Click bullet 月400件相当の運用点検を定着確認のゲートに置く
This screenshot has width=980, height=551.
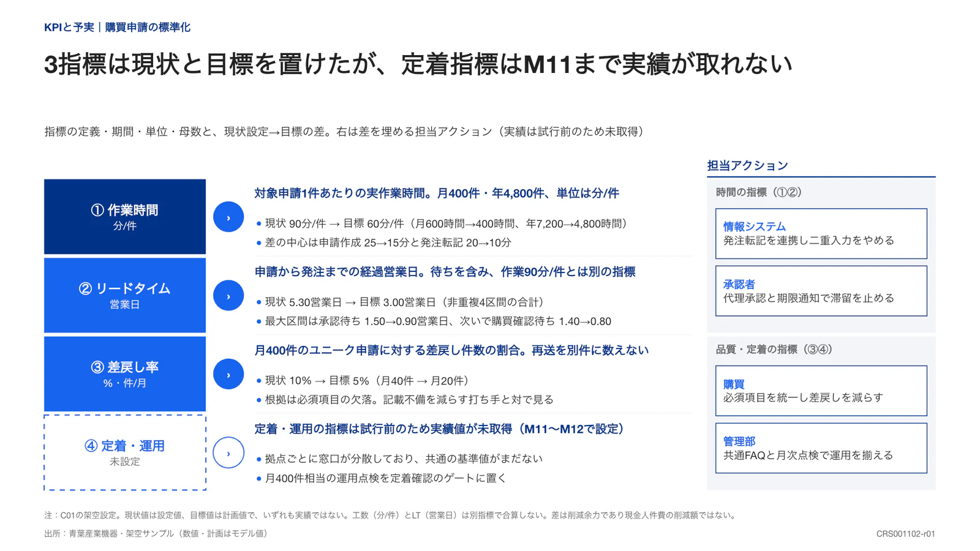tap(382, 478)
